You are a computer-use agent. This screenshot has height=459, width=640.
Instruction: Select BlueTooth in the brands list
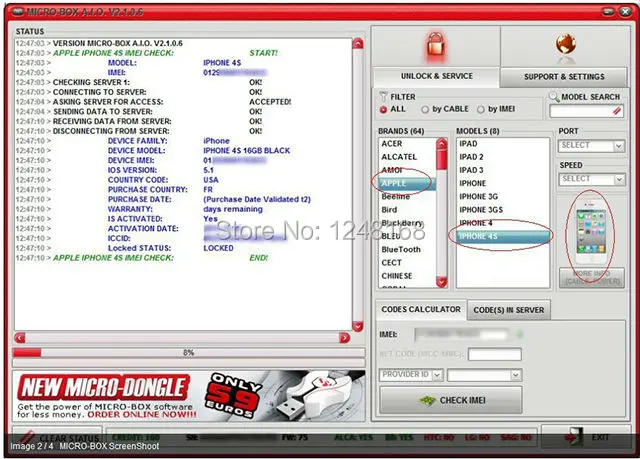click(401, 249)
